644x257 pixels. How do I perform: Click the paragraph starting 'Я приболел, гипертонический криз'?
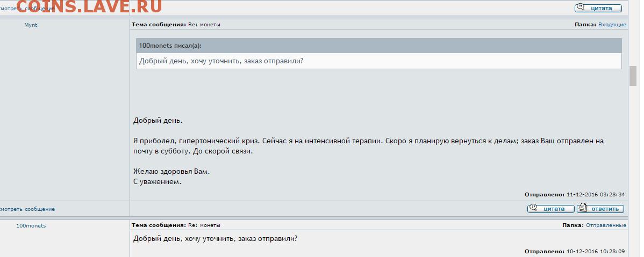368,146
